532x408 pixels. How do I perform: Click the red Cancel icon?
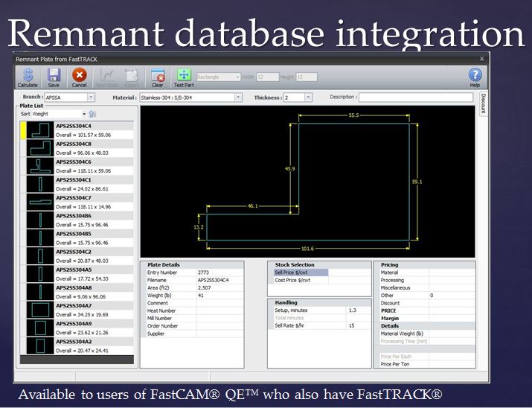click(79, 74)
